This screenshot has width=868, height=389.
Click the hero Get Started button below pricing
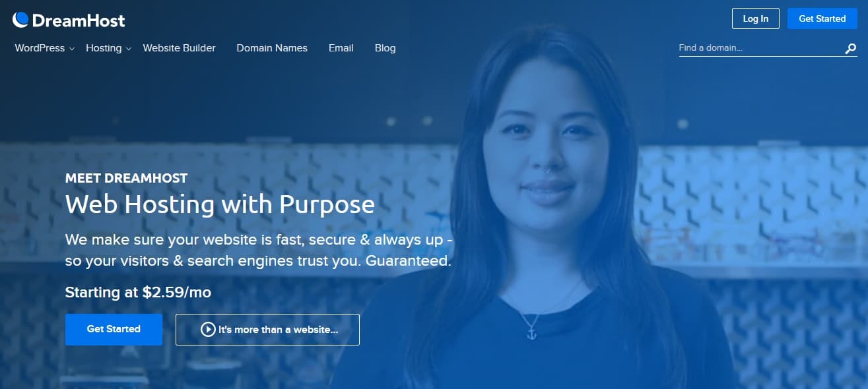pos(114,329)
